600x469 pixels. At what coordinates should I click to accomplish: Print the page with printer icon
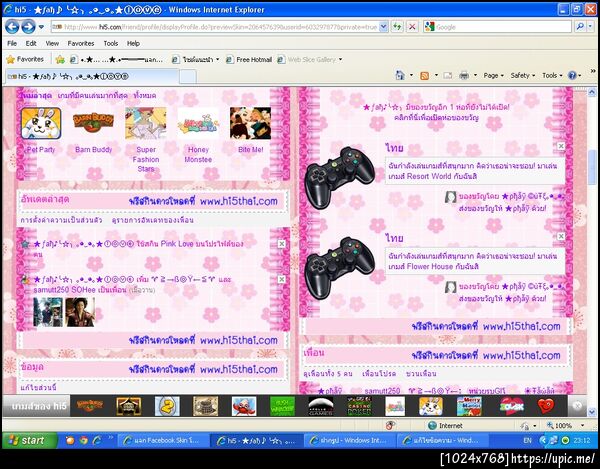point(464,75)
